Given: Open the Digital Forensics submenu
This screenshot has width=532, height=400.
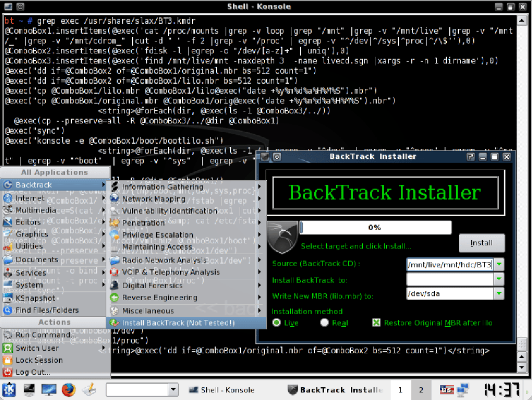Looking at the screenshot, I should (152, 285).
